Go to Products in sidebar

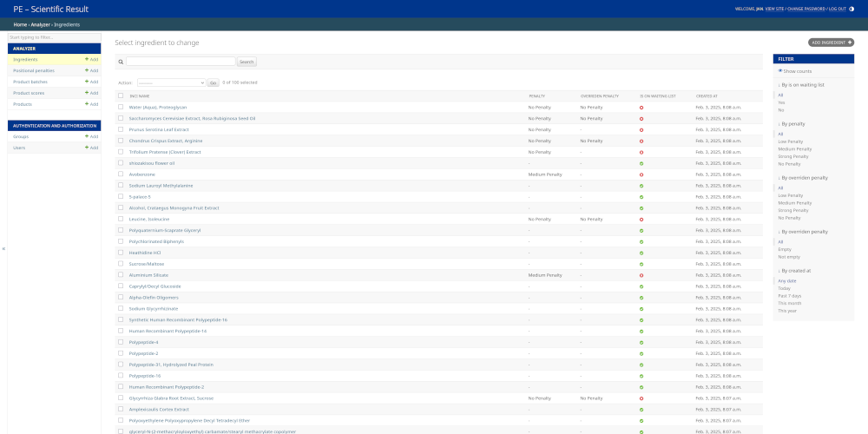pyautogui.click(x=23, y=104)
